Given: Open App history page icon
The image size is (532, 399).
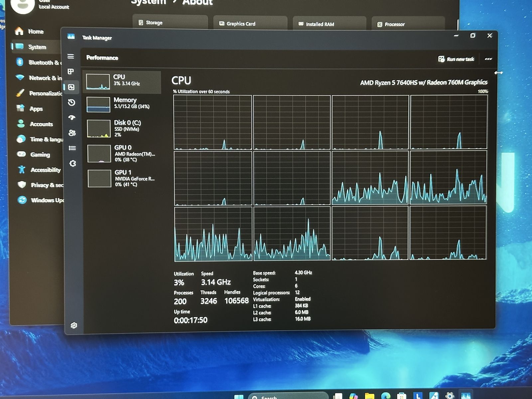Looking at the screenshot, I should [x=71, y=102].
